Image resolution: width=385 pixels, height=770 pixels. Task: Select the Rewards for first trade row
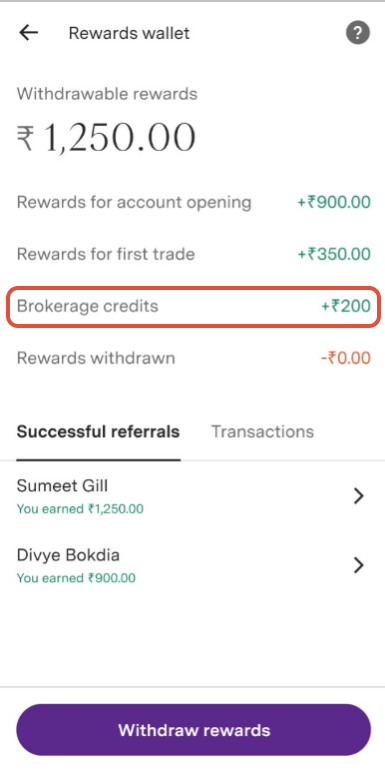point(193,254)
